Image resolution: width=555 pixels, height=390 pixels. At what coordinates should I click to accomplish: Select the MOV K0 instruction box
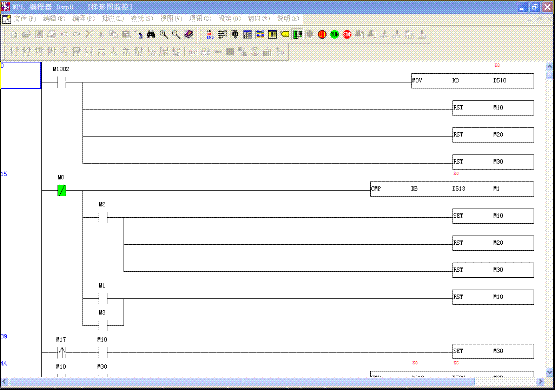click(473, 81)
